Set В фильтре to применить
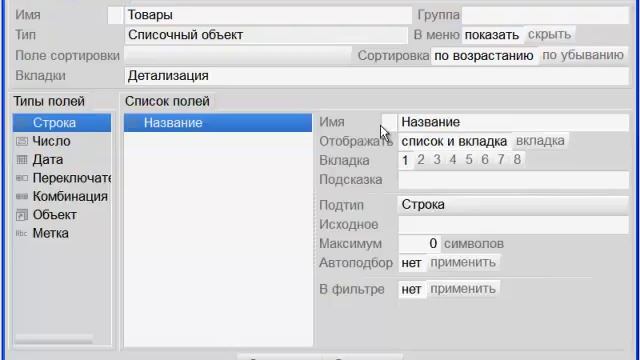Screen dimensions: 640x360 pos(463,289)
